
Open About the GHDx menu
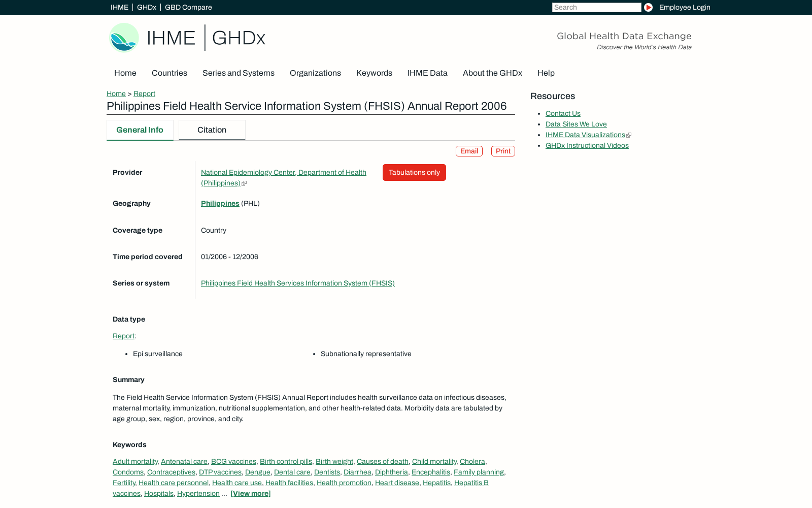[x=492, y=73]
